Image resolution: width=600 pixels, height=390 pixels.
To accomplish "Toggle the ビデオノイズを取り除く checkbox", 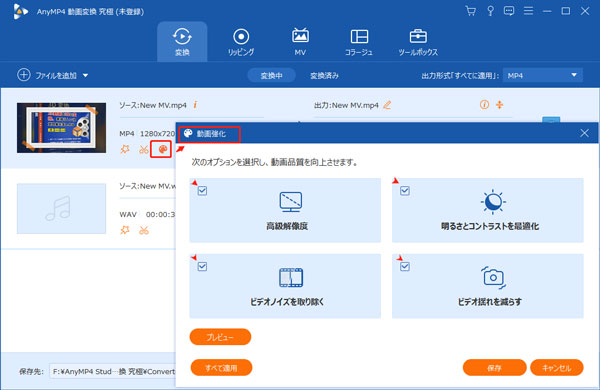I will [202, 266].
